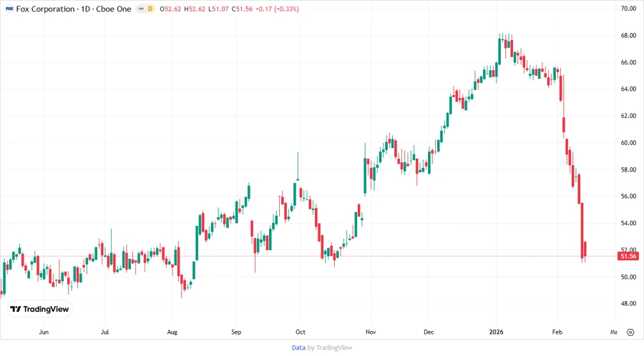The height and width of the screenshot is (356, 644).
Task: Click the Fox Corporation logo icon
Action: (9, 9)
